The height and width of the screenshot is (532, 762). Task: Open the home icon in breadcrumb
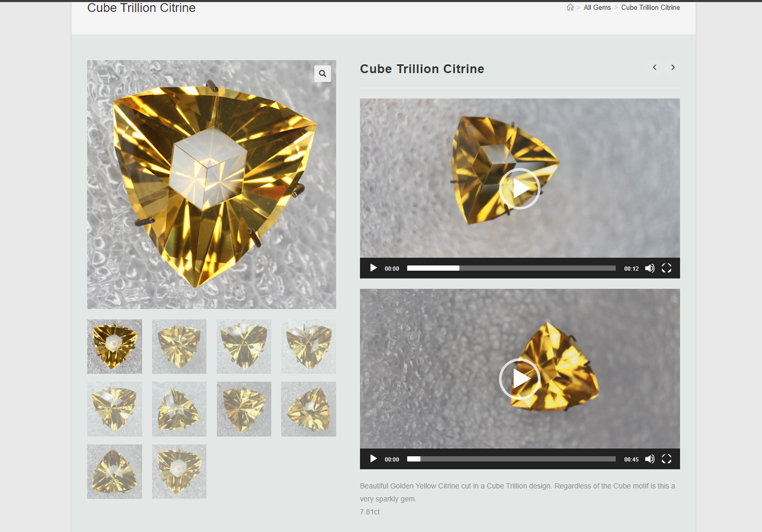570,7
